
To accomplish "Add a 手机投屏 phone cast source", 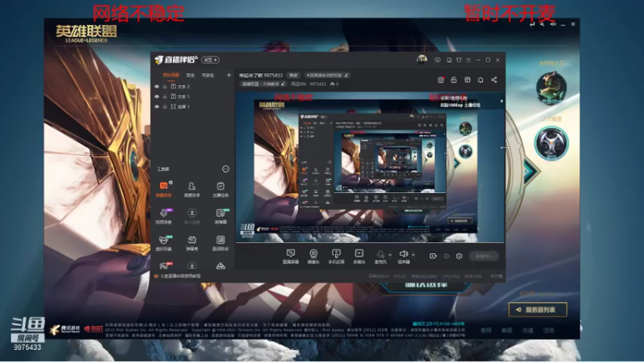I will (x=336, y=257).
